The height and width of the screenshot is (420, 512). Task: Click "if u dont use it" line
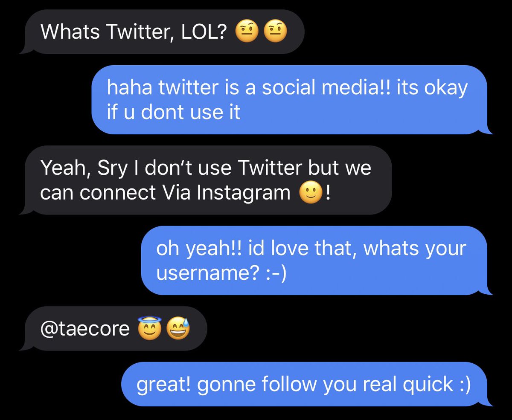point(173,112)
